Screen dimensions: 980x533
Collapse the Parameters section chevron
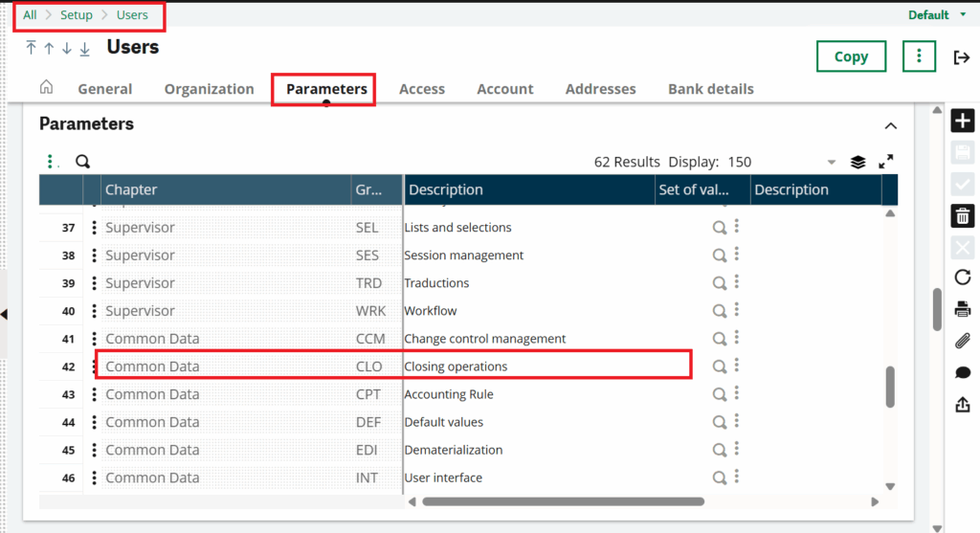click(x=890, y=125)
